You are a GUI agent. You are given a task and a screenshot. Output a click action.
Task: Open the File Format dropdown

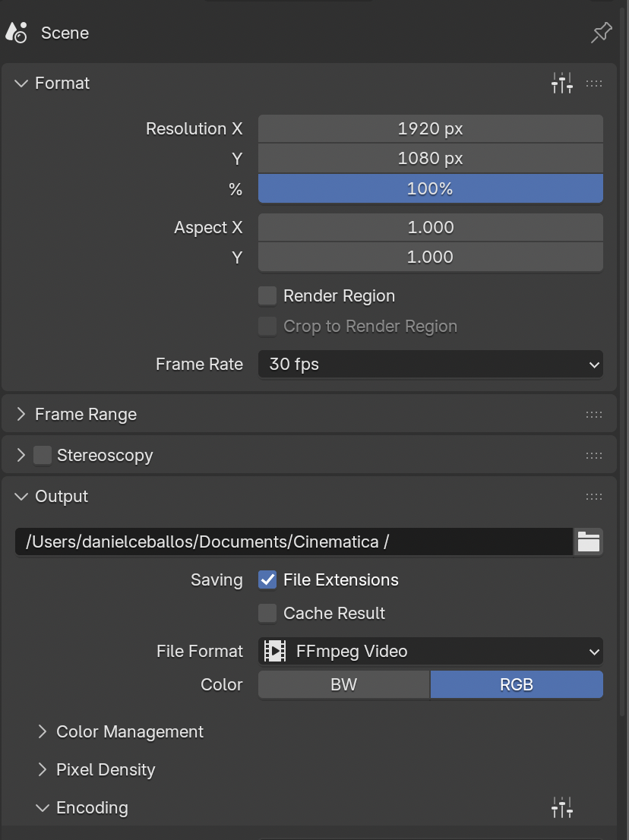coord(430,652)
